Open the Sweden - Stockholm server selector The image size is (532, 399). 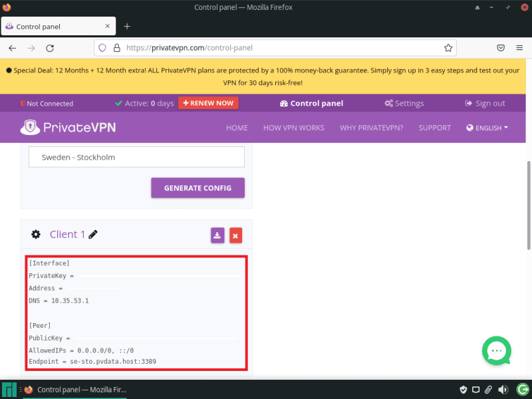[x=136, y=158]
